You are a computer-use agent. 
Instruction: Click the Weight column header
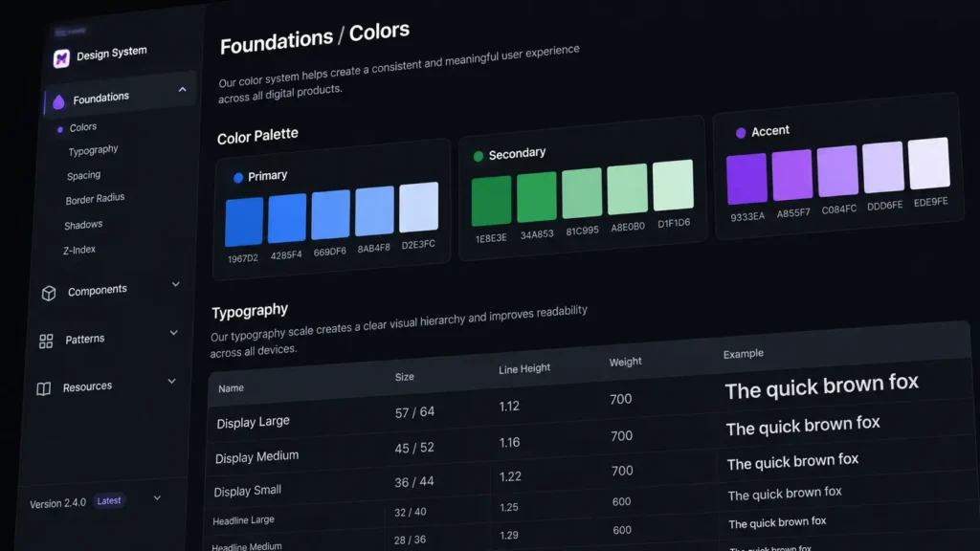[x=625, y=362]
